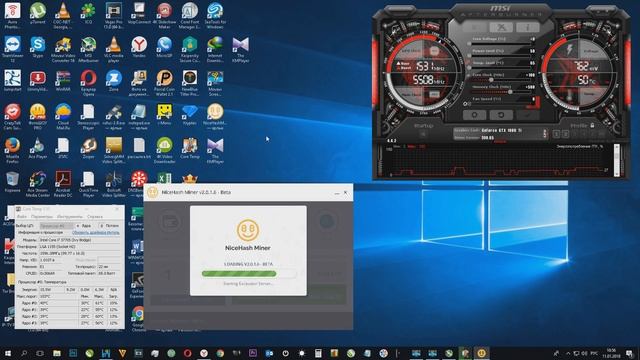Open the Recycle Bin (Корзина) icon
Screen dimensions: 640x360
coord(12,182)
